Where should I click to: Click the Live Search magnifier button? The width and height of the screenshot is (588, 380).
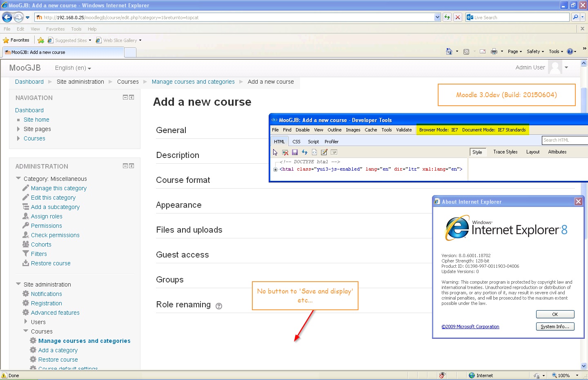click(575, 17)
